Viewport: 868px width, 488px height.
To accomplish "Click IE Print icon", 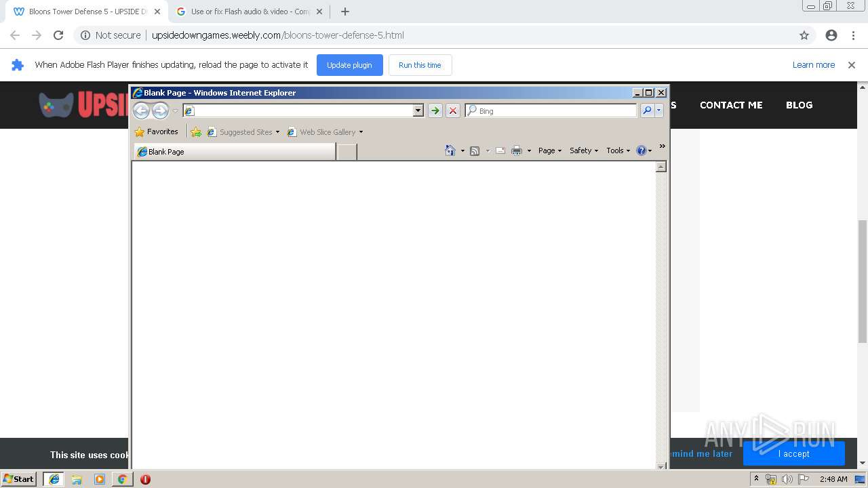I will (x=516, y=150).
